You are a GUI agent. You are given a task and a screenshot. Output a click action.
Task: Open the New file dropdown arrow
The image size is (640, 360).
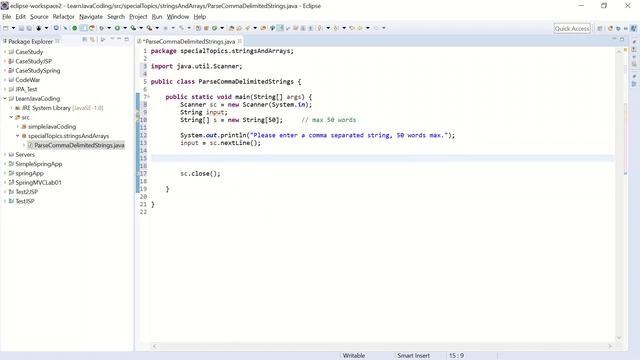(13, 28)
